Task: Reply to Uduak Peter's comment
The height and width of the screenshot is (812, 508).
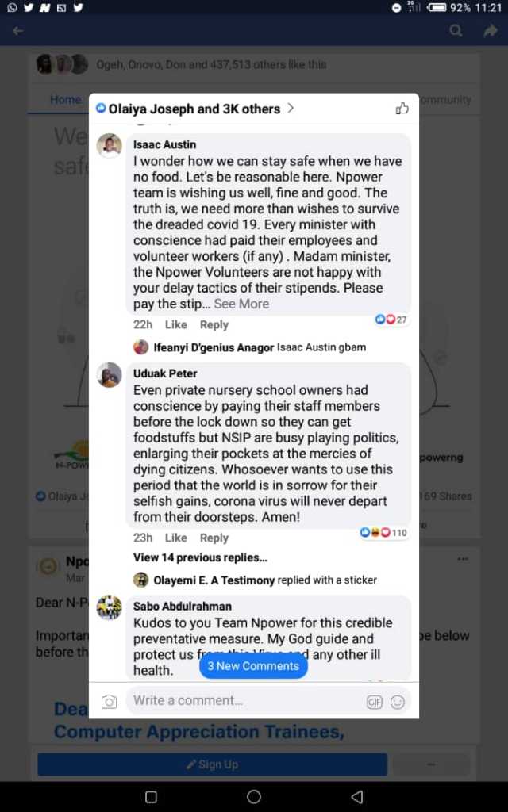Action: pos(214,538)
